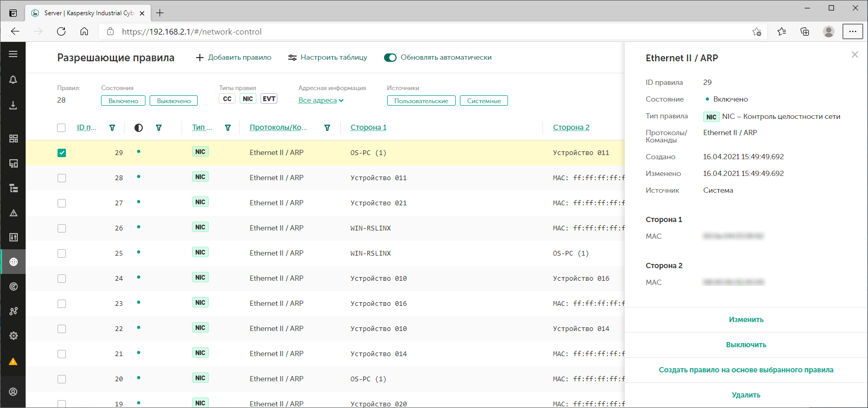Click the filter icon for ID column

(x=112, y=128)
